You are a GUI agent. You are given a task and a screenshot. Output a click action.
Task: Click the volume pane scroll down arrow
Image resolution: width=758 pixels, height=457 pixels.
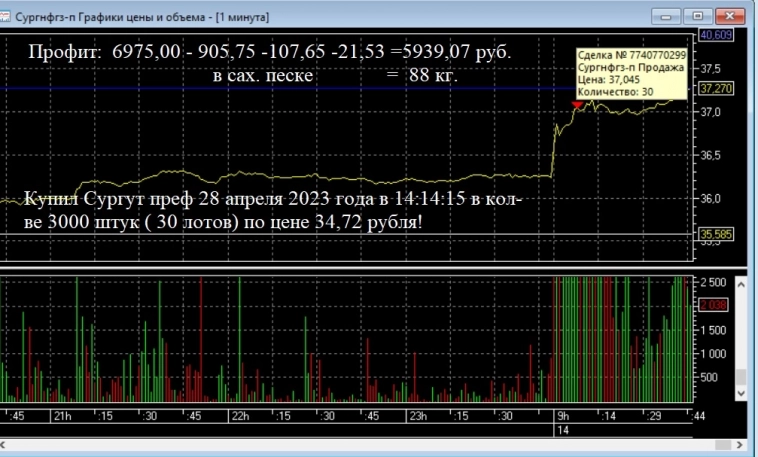[x=741, y=392]
